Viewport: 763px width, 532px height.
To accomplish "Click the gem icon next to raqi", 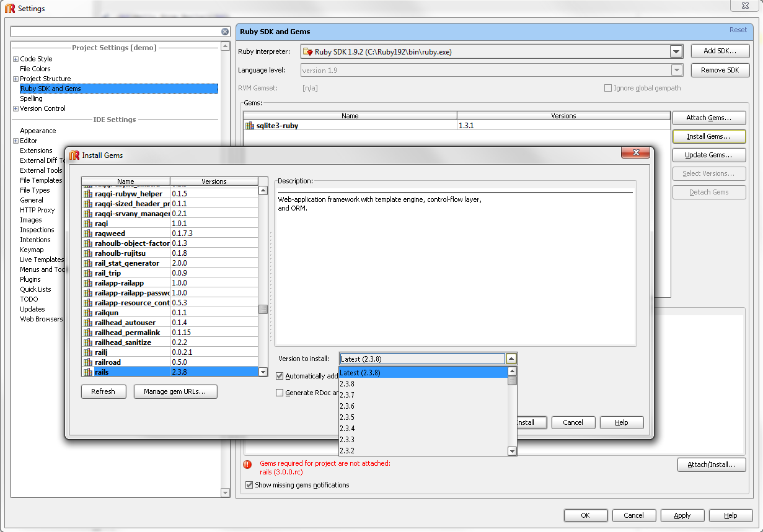I will tap(88, 224).
